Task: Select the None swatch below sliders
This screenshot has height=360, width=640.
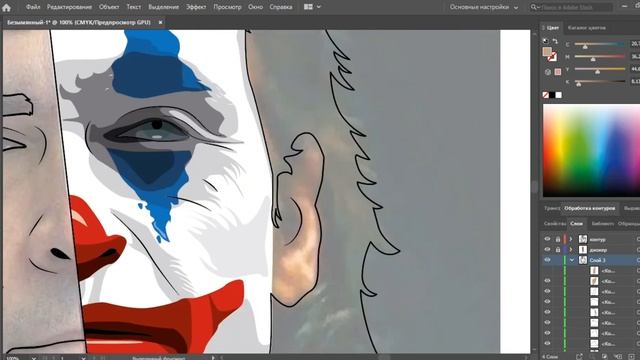Action: point(546,95)
